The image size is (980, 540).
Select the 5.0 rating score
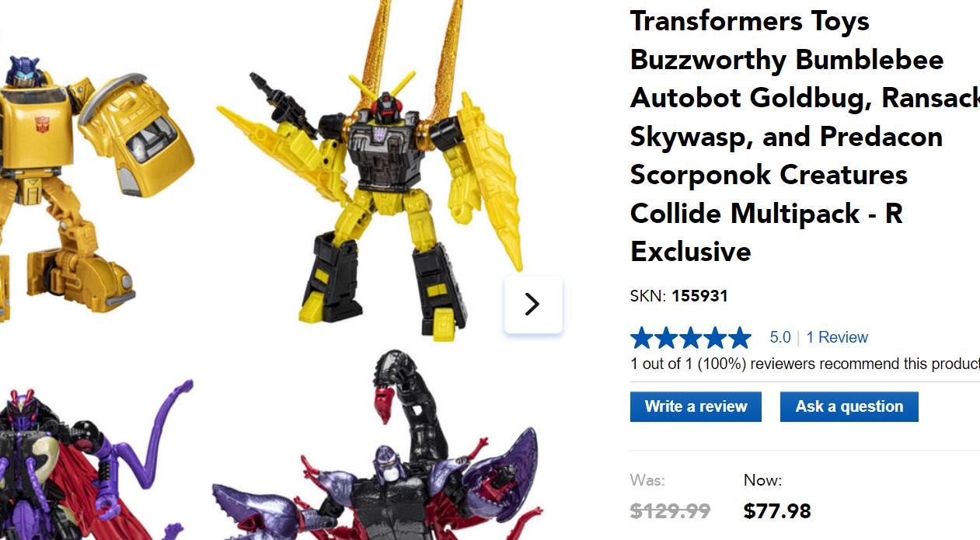tap(780, 337)
